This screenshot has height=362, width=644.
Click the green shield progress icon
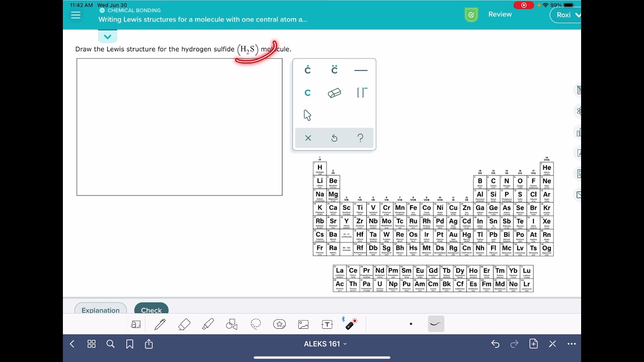click(x=471, y=15)
